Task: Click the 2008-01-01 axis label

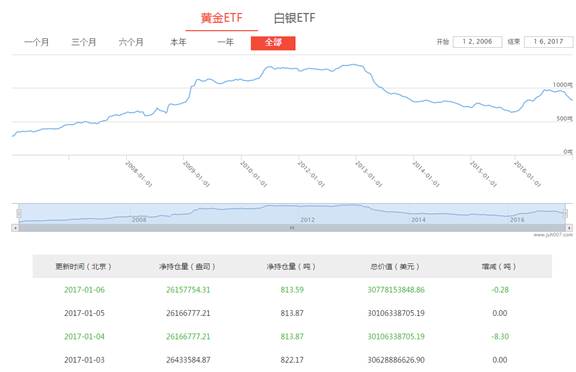Action: tap(138, 174)
